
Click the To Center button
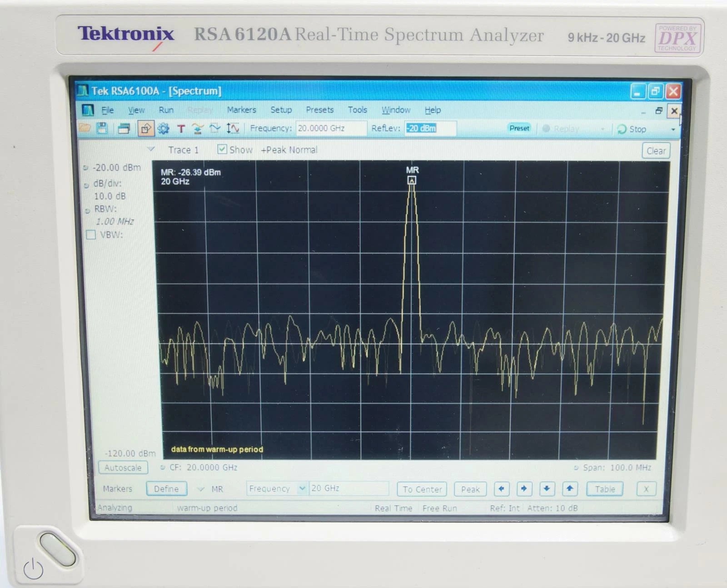pyautogui.click(x=422, y=489)
